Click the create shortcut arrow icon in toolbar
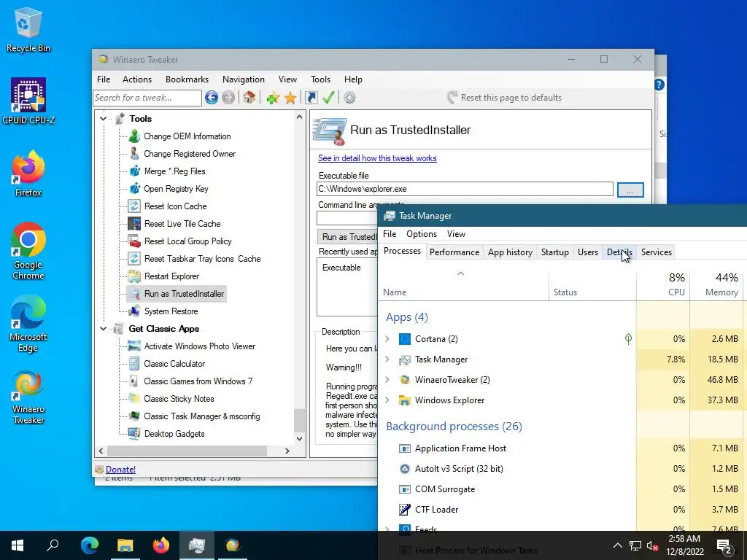The width and height of the screenshot is (747, 560). point(311,98)
